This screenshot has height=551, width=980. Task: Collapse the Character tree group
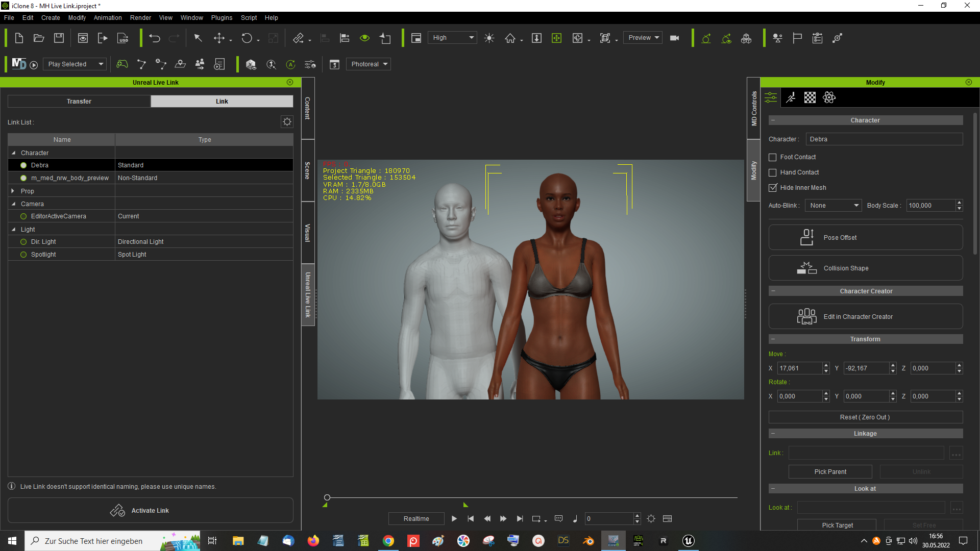[14, 153]
